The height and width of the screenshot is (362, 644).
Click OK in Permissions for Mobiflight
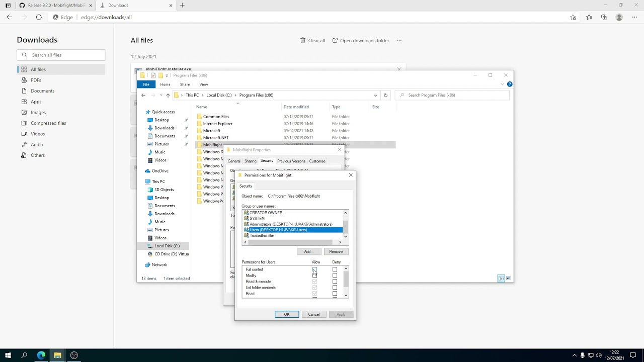tap(287, 314)
